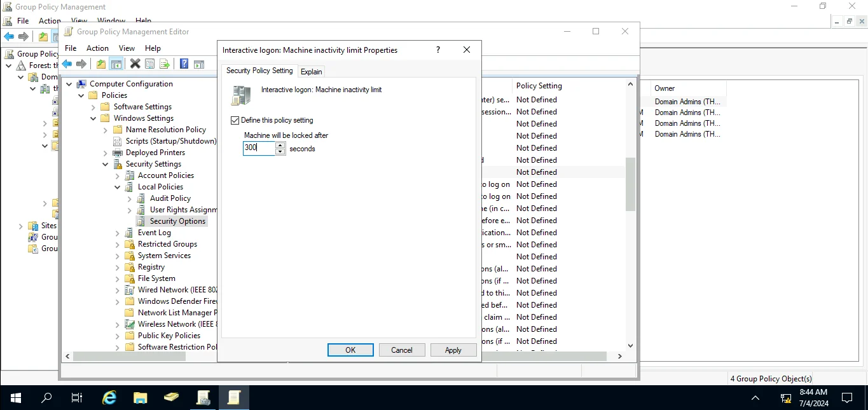Click the blue Help icon in Editor toolbar

click(x=184, y=64)
